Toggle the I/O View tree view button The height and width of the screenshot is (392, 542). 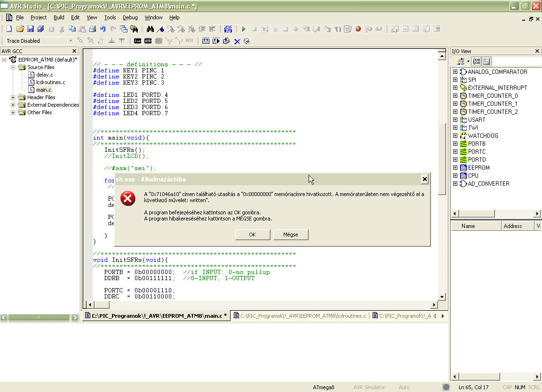[477, 62]
